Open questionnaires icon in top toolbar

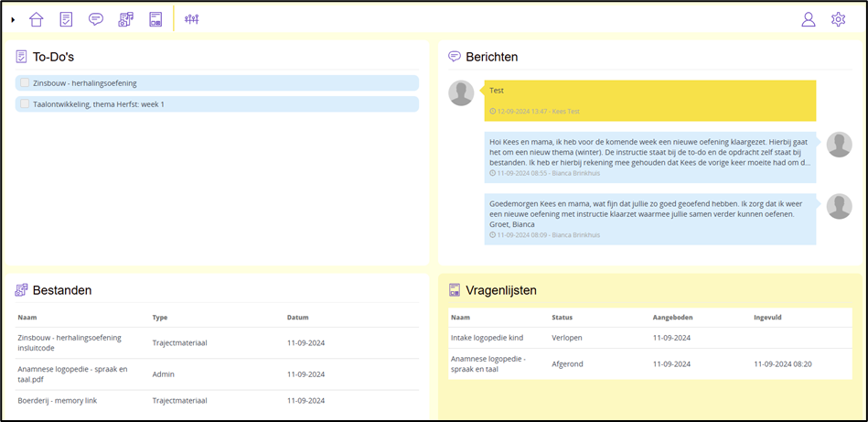(x=155, y=19)
